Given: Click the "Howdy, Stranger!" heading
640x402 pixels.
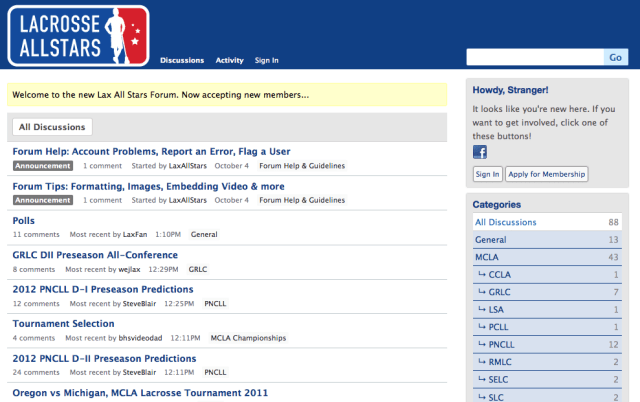Looking at the screenshot, I should pyautogui.click(x=510, y=90).
